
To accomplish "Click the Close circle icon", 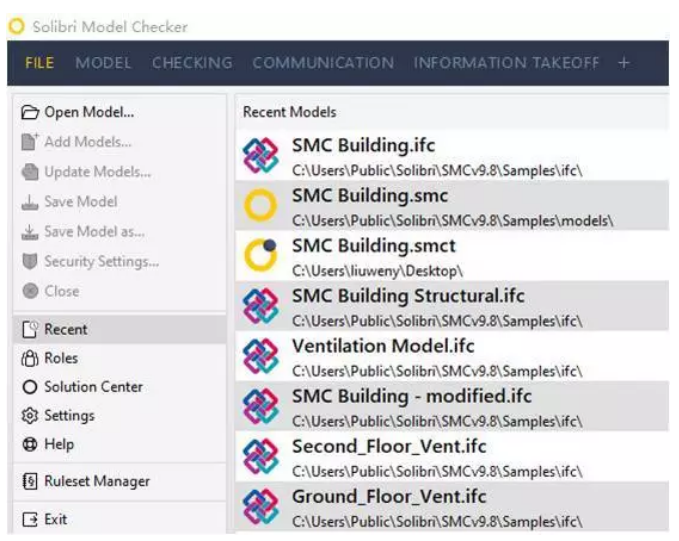I will (x=30, y=291).
